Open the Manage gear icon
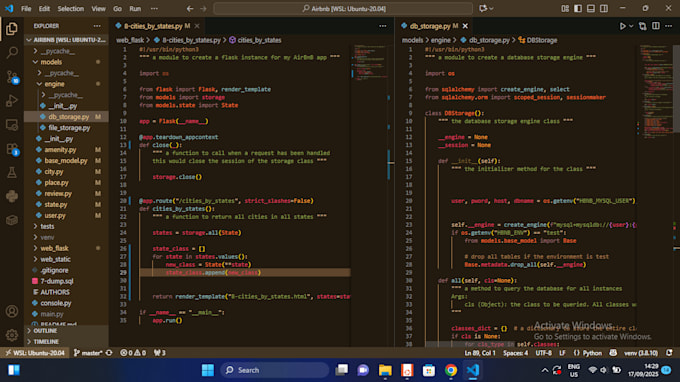This screenshot has width=680, height=382. 12,335
